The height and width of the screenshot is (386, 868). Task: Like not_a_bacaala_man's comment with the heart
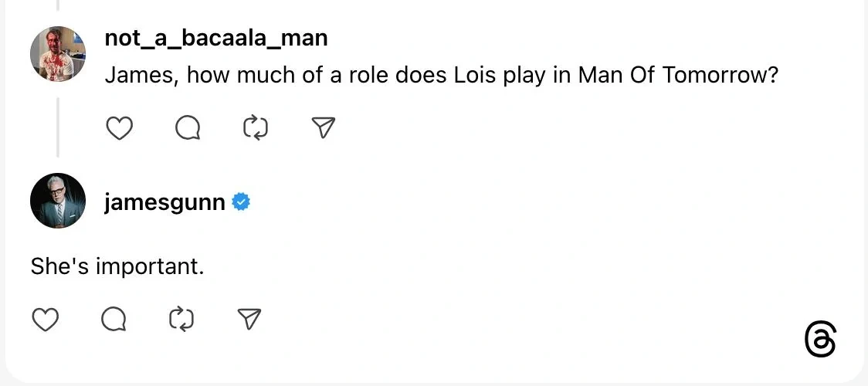pos(119,127)
